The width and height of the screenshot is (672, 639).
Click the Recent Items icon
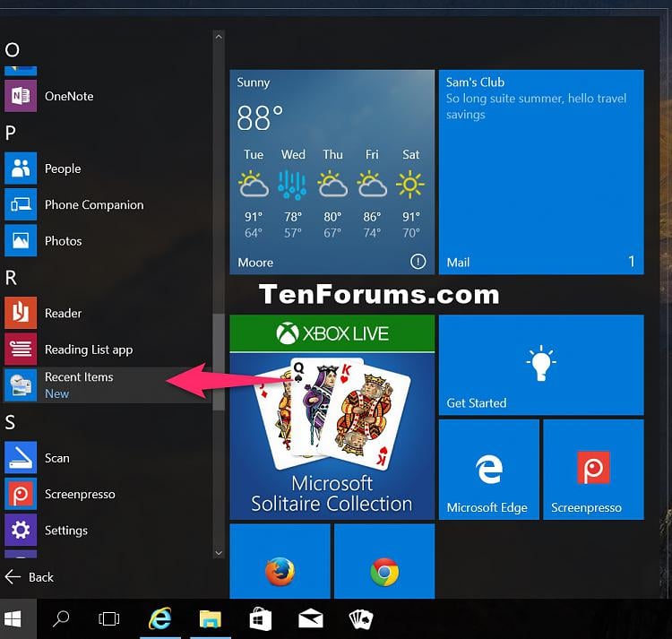[21, 384]
